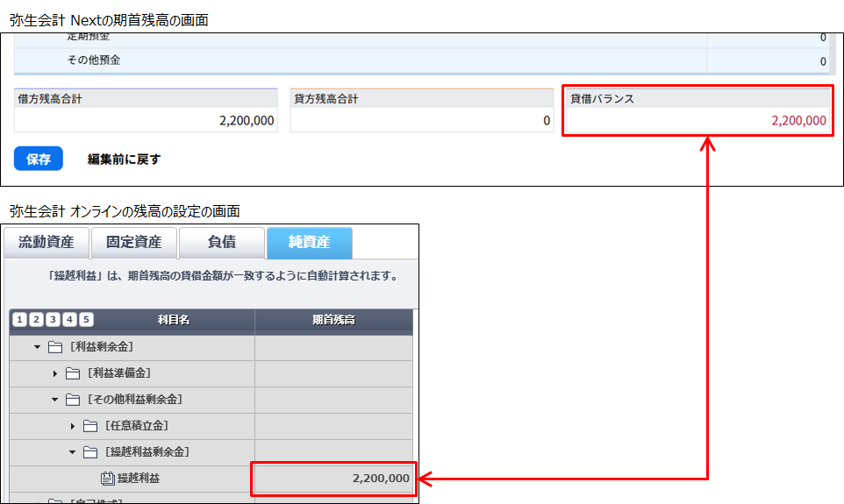Set tree depth to level 5
Screen dimensions: 844x504
pos(86,320)
